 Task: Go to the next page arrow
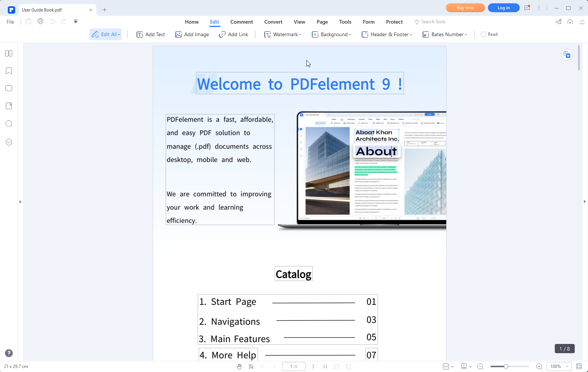[313, 366]
